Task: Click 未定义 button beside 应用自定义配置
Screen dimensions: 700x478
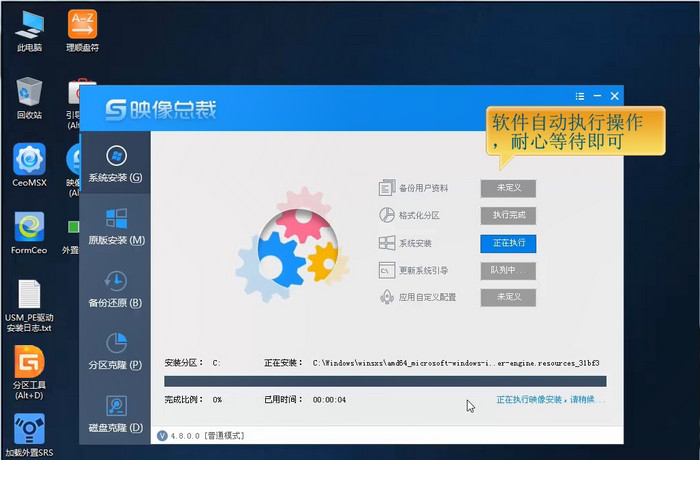Action: pos(508,297)
